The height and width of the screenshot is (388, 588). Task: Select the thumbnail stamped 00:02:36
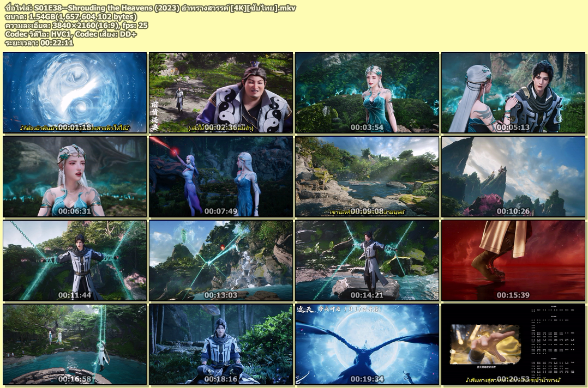221,93
